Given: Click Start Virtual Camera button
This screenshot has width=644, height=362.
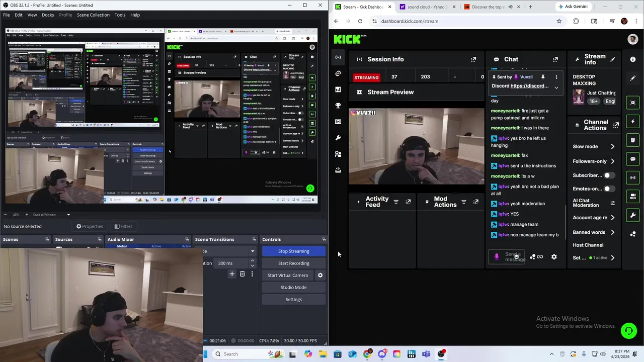Looking at the screenshot, I should [x=287, y=276].
